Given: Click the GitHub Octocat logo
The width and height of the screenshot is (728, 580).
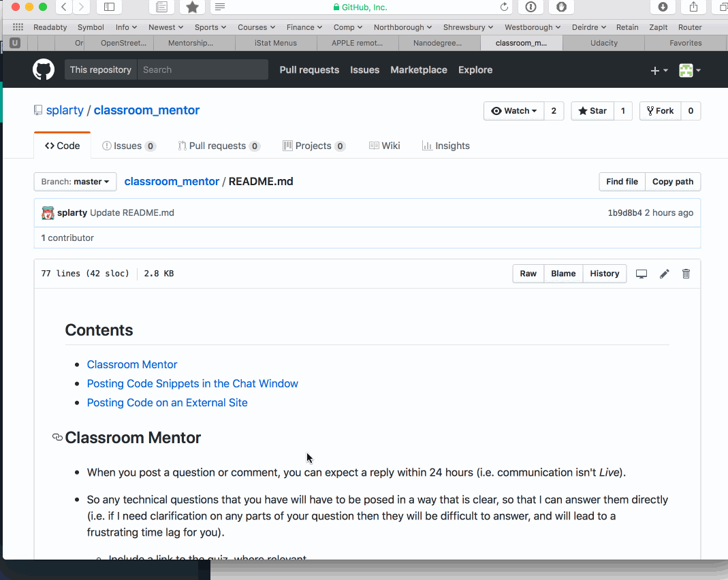Looking at the screenshot, I should [44, 69].
